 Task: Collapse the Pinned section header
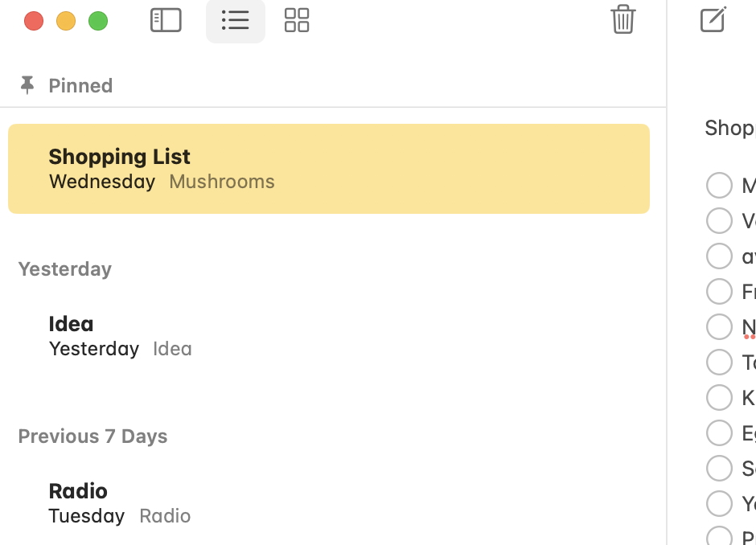coord(80,85)
